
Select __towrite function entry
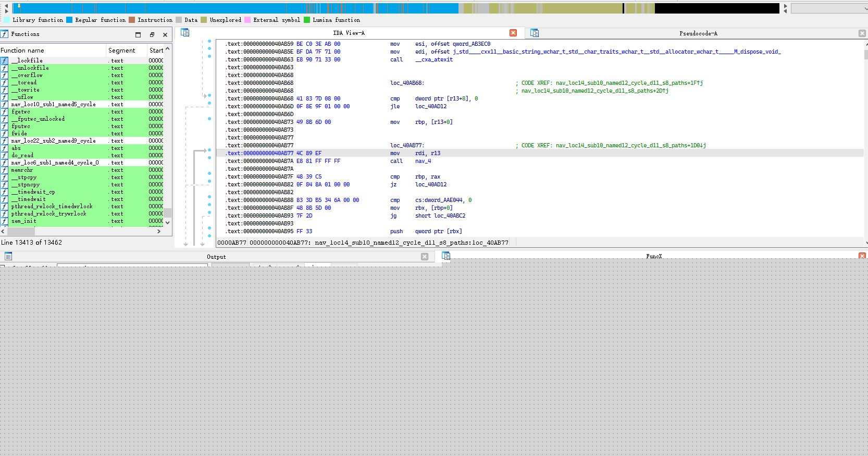pos(82,90)
